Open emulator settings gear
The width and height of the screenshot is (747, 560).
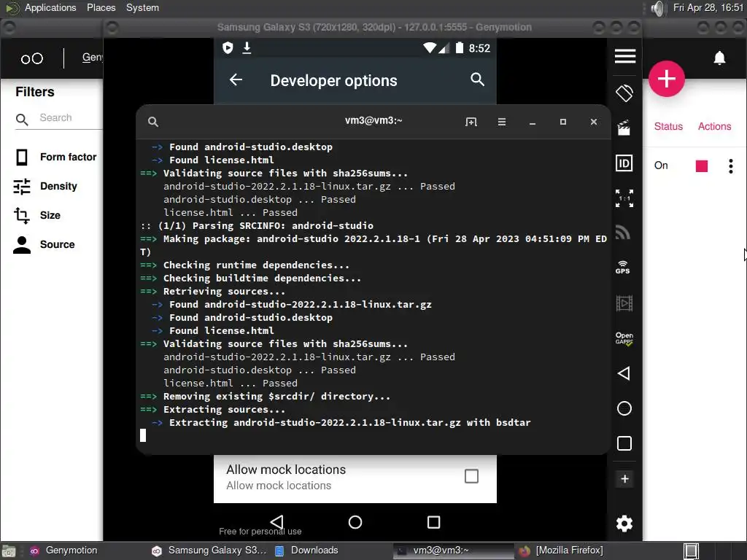[624, 524]
